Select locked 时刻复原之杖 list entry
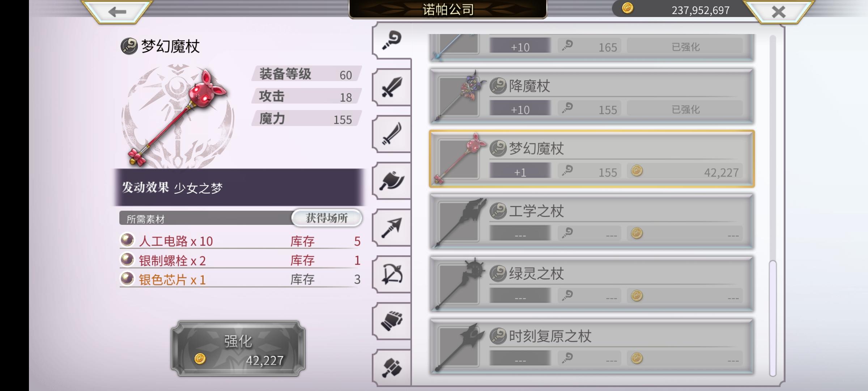This screenshot has width=868, height=391. (x=592, y=347)
